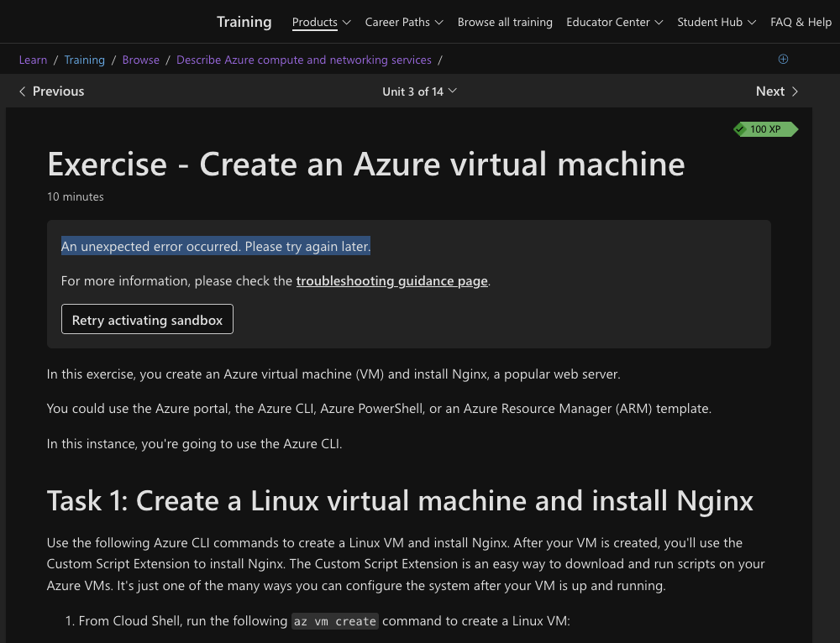Image resolution: width=840 pixels, height=643 pixels.
Task: Click 'In this instance, you're going to use' sentence
Action: 195,444
